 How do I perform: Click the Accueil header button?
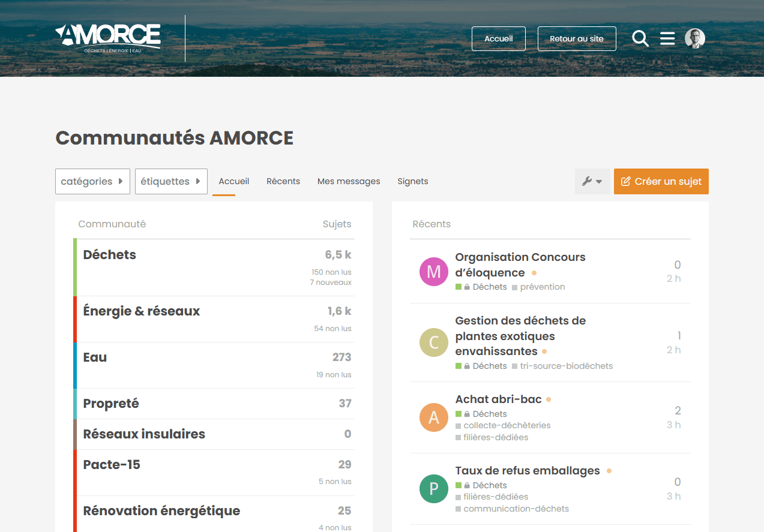[499, 38]
